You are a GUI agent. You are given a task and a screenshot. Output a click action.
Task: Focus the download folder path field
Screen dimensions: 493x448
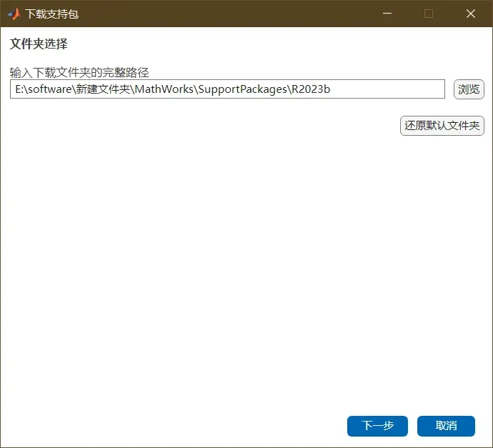coord(227,89)
